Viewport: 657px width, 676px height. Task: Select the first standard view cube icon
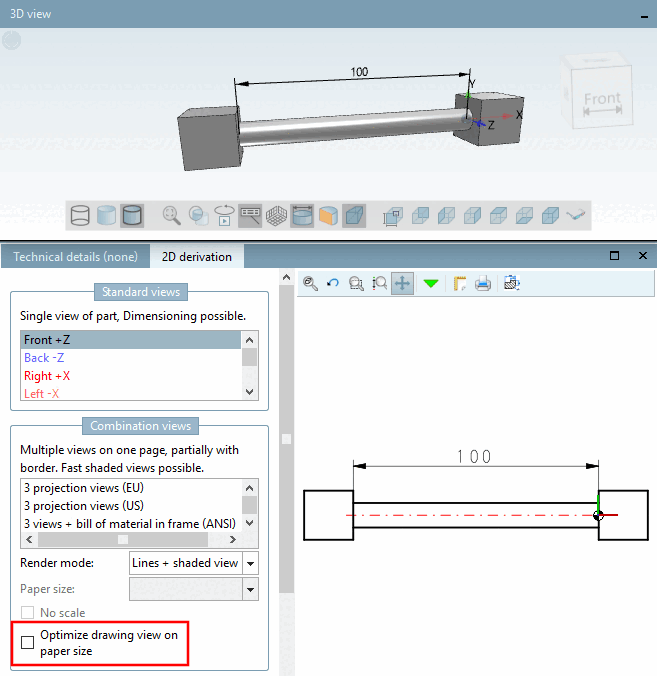[420, 215]
